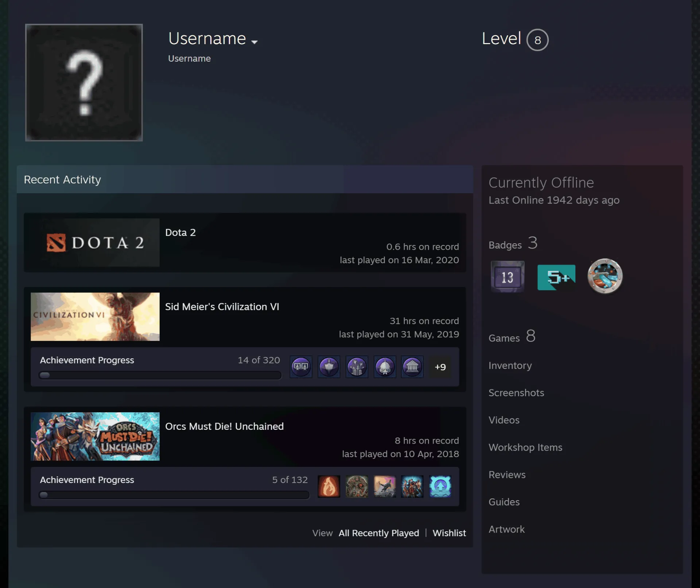
Task: Click the bank building Civilization achievement icon
Action: pos(412,367)
